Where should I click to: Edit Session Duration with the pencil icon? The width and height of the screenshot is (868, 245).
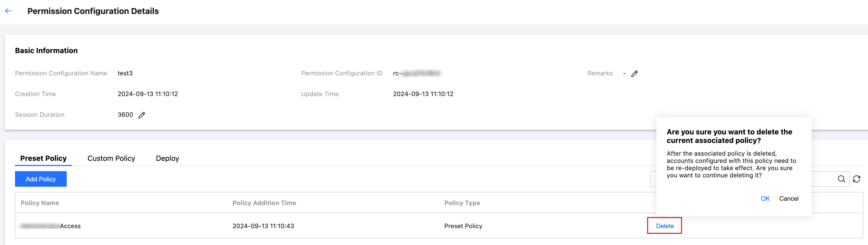[x=142, y=115]
